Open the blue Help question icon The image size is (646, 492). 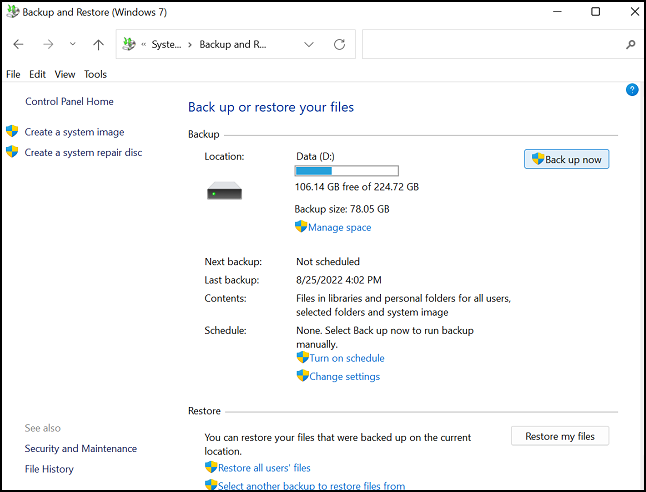(x=632, y=89)
